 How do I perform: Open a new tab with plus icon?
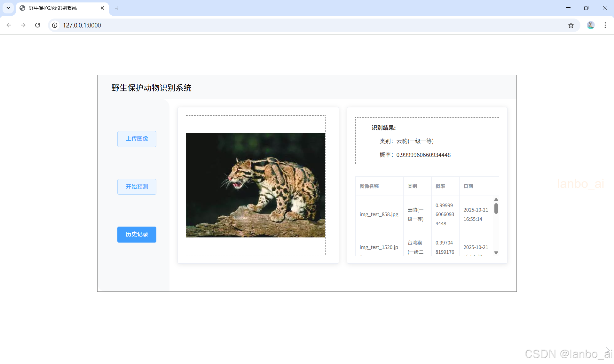click(x=117, y=8)
